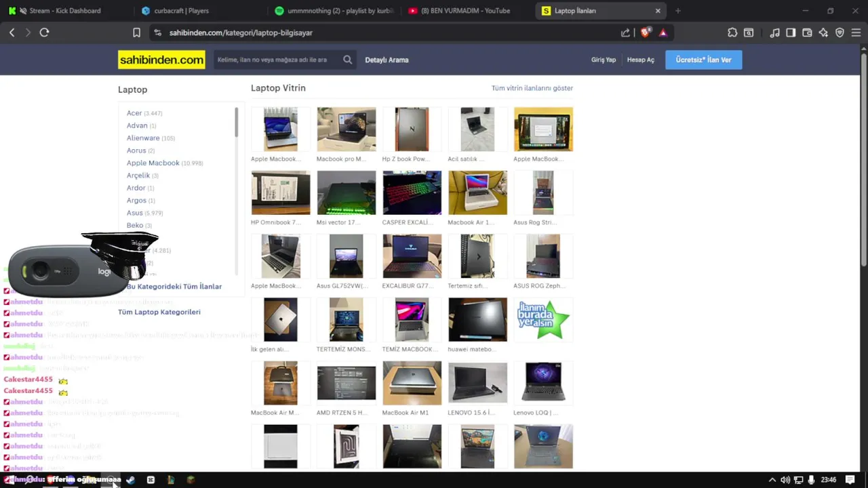Open Detaylı Arama advanced search
Screen dimensions: 868x488
[387, 60]
